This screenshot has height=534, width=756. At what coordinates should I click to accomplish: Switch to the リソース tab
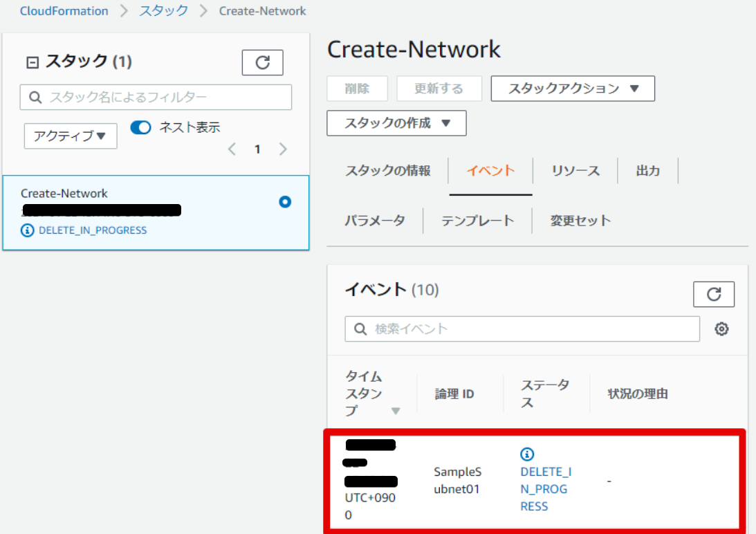(575, 170)
